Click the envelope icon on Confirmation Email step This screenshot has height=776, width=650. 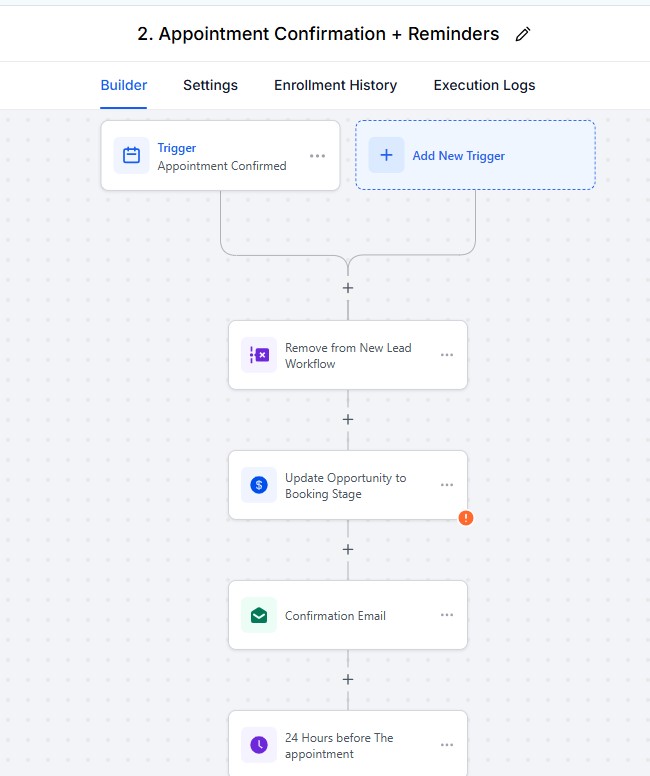(259, 616)
